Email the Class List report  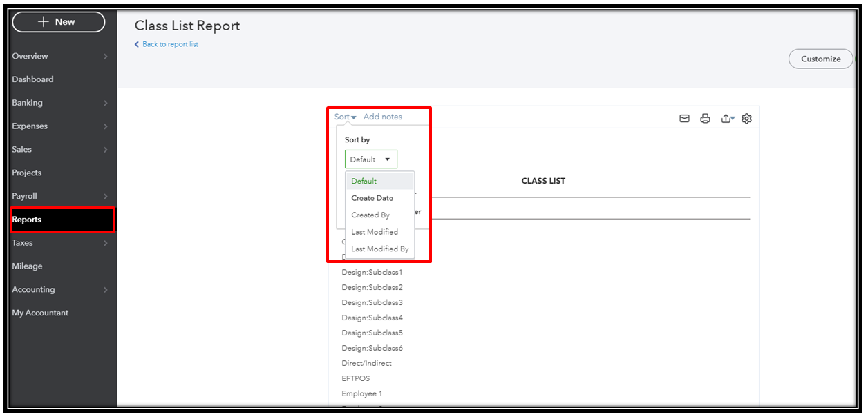coord(684,118)
